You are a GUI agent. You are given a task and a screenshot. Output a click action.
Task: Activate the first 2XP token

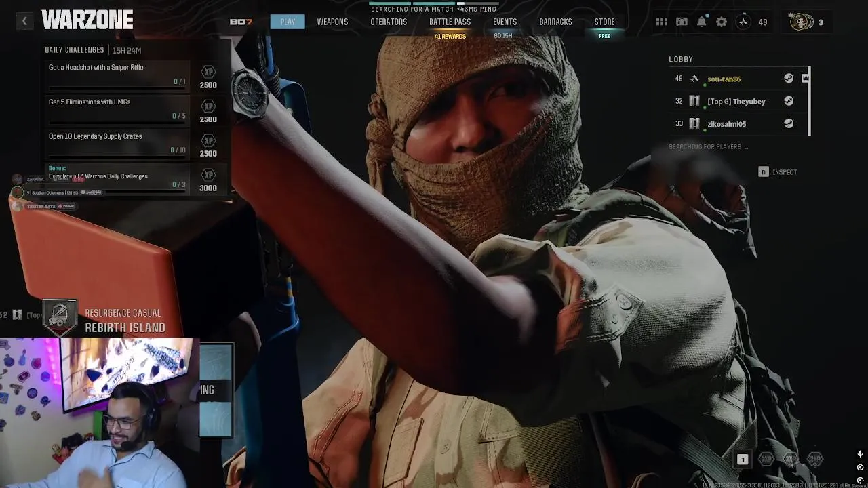(x=766, y=459)
